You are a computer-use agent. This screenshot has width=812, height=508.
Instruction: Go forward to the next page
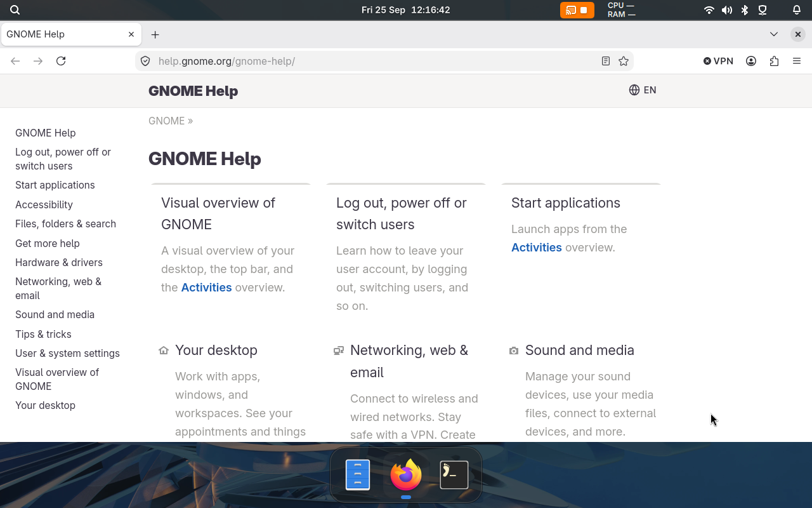(x=38, y=61)
